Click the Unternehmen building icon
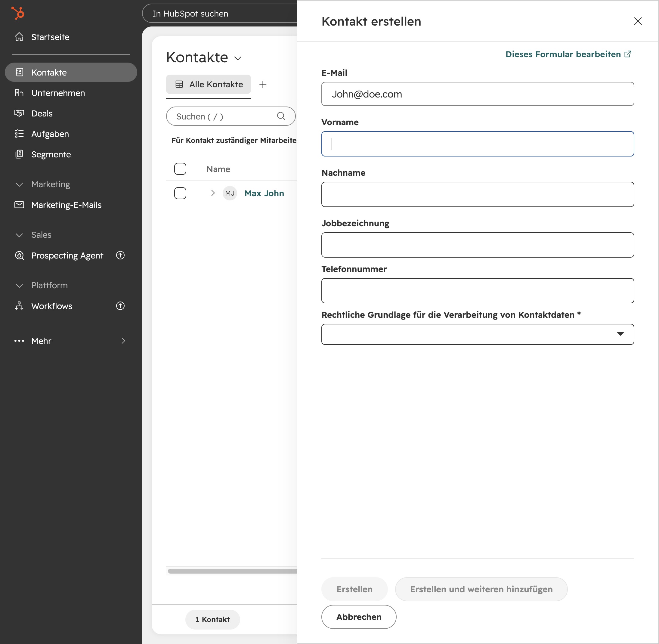This screenshot has width=659, height=644. click(x=19, y=93)
